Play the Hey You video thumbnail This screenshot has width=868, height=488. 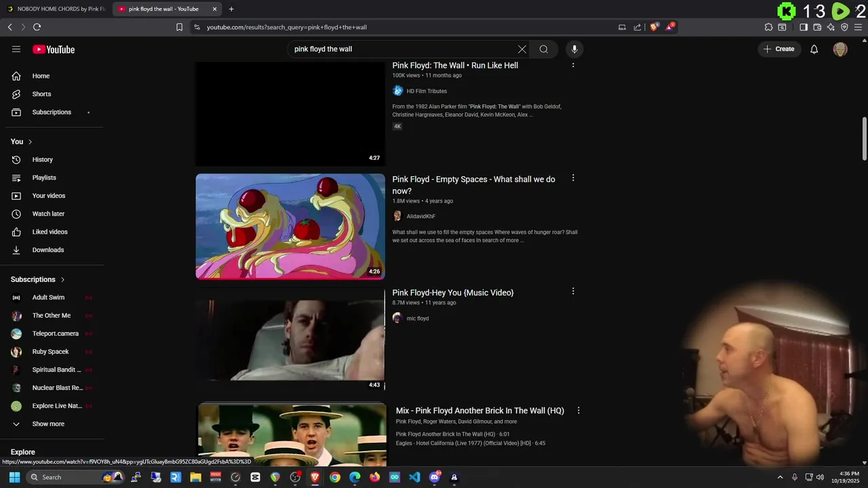point(290,340)
